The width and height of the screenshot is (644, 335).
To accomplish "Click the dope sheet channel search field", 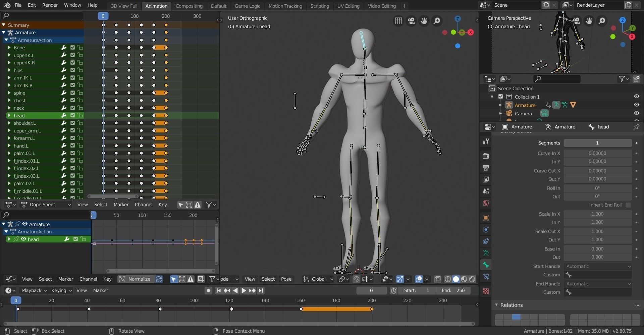I will coord(42,15).
